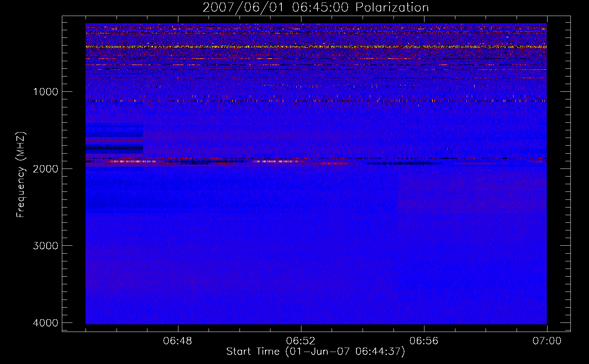Click the plot title '2007/06/01 06:45:00 Polarization'
The image size is (589, 364).
[316, 8]
